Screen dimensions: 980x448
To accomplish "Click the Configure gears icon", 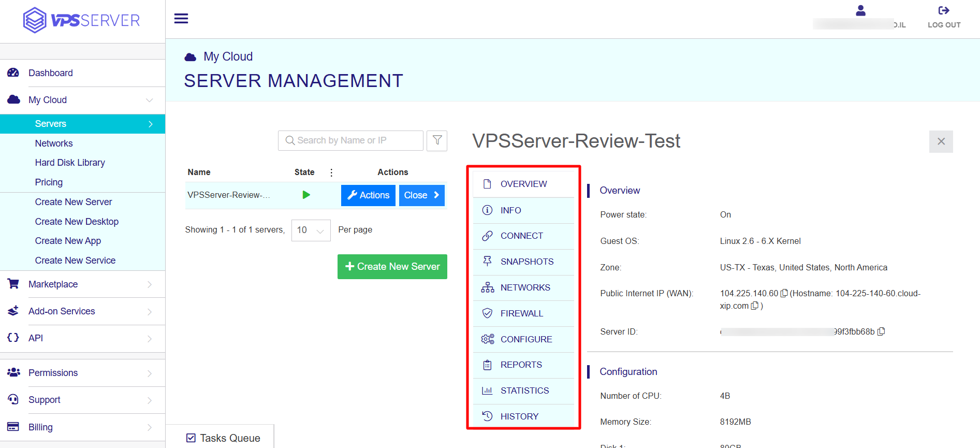I will (x=487, y=339).
